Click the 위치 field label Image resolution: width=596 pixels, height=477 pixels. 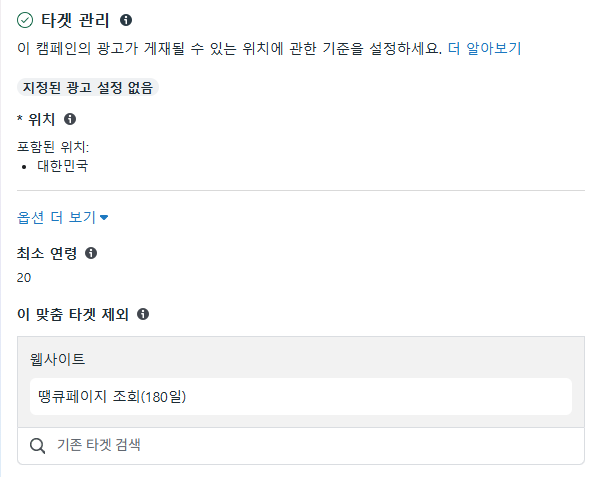42,119
